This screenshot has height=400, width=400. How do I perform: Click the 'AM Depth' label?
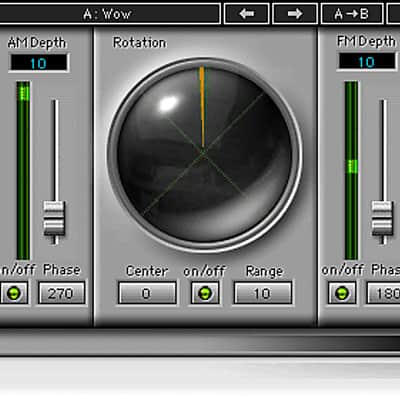coord(37,43)
